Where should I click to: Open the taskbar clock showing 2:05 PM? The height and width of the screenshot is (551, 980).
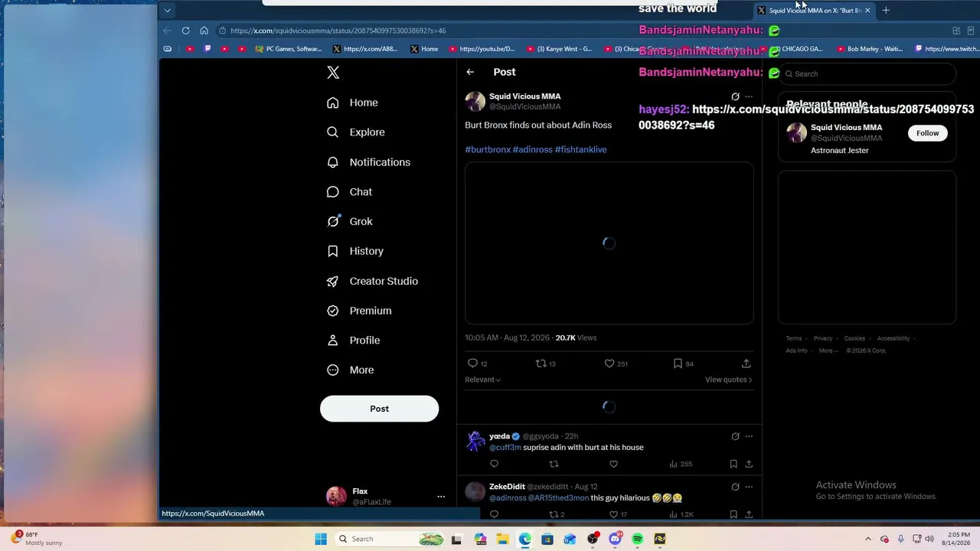(958, 539)
